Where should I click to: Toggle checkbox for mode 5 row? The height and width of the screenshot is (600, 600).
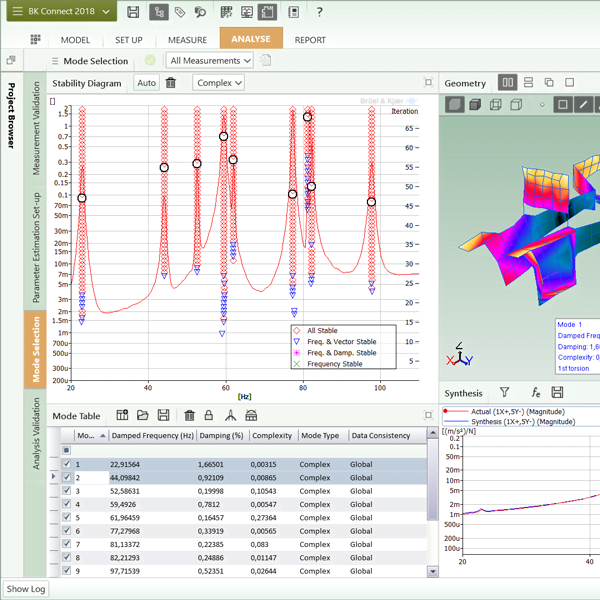(67, 518)
